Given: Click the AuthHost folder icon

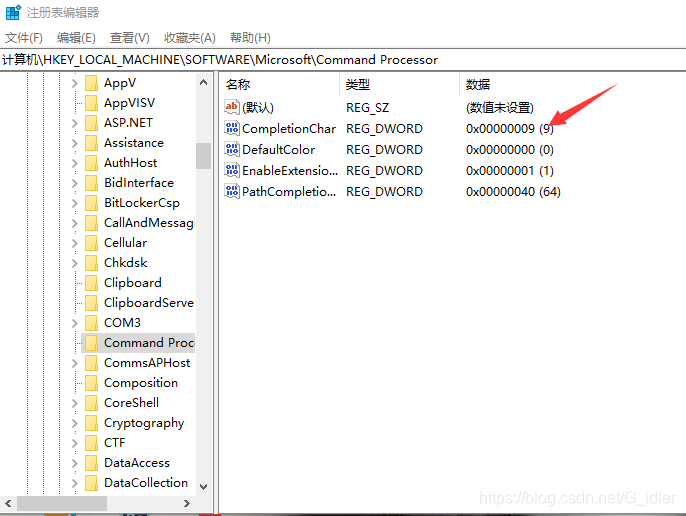Looking at the screenshot, I should 91,163.
